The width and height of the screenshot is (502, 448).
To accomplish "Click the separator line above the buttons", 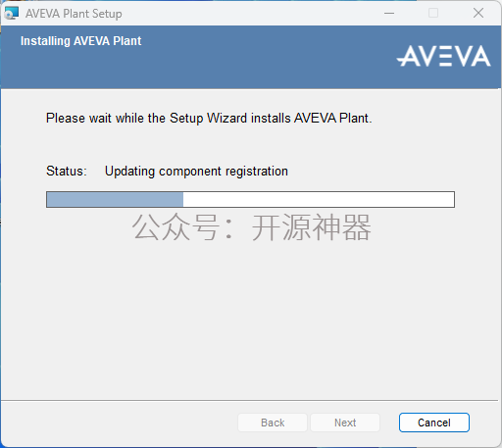I will click(x=250, y=400).
